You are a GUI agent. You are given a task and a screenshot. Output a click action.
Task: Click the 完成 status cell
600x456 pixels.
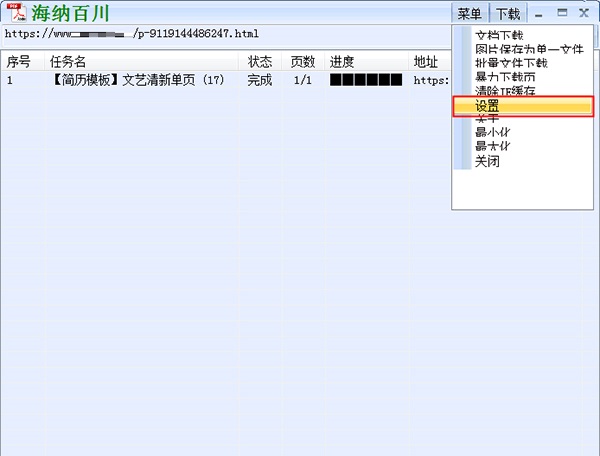259,80
